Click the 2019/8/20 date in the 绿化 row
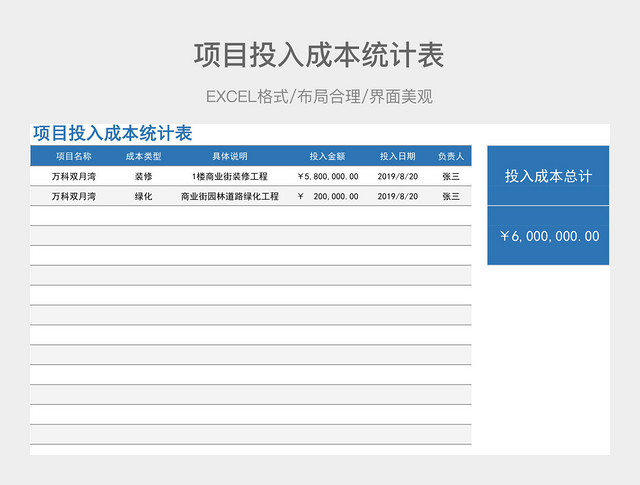The height and width of the screenshot is (485, 640). pos(398,196)
